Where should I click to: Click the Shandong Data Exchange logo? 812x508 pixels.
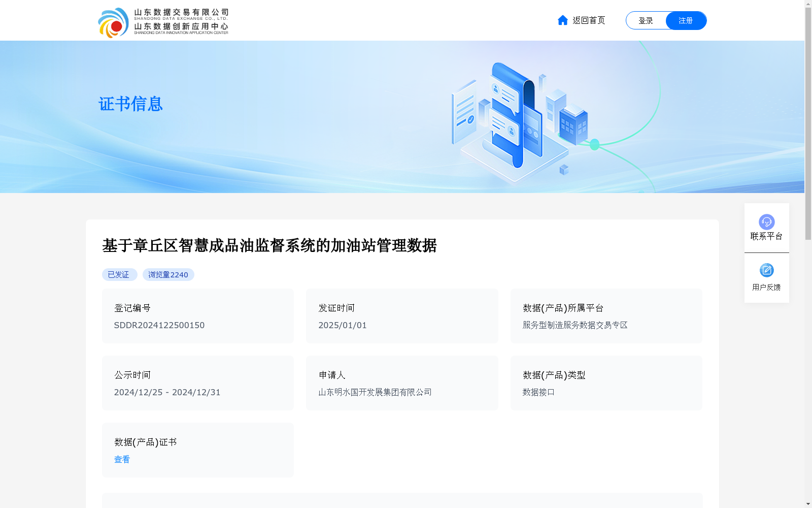(163, 22)
